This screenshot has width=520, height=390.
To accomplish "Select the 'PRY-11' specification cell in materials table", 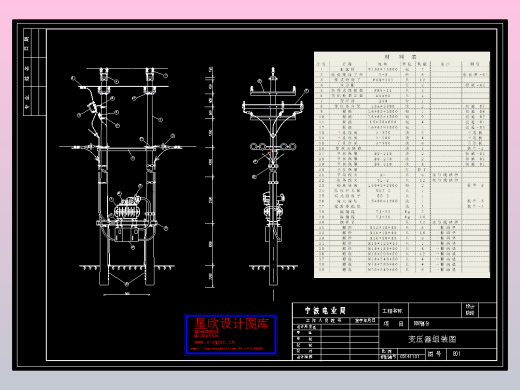I will coord(383,90).
